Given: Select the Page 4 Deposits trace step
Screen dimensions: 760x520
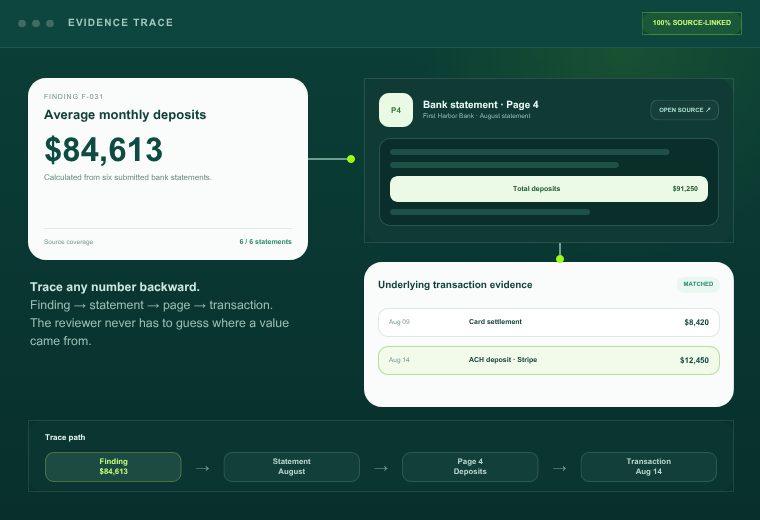Looking at the screenshot, I should 470,467.
